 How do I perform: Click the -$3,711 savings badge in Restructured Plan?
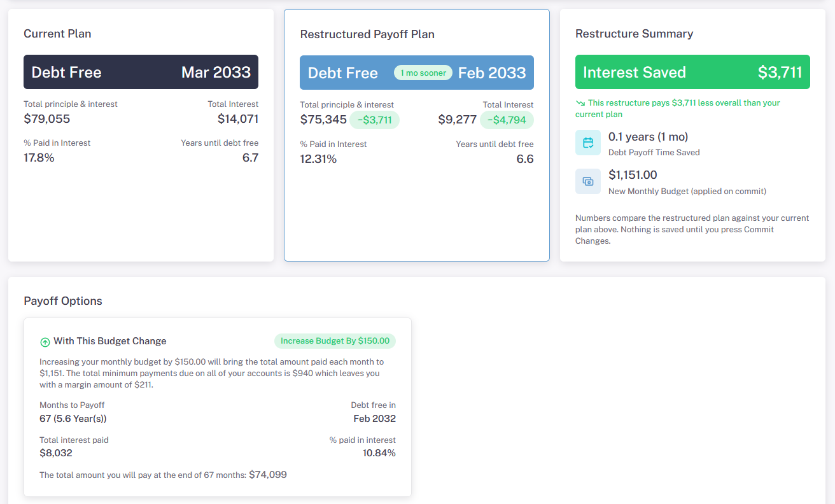tap(374, 120)
